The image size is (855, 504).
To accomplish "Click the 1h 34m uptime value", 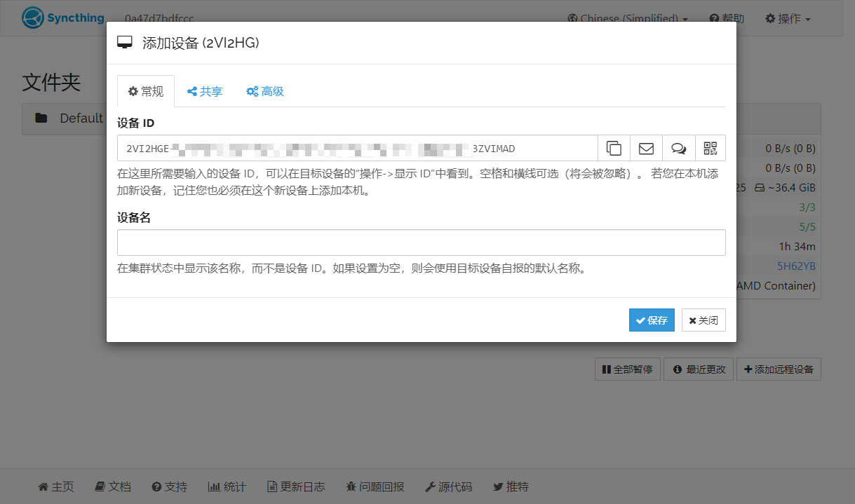I will tap(797, 247).
